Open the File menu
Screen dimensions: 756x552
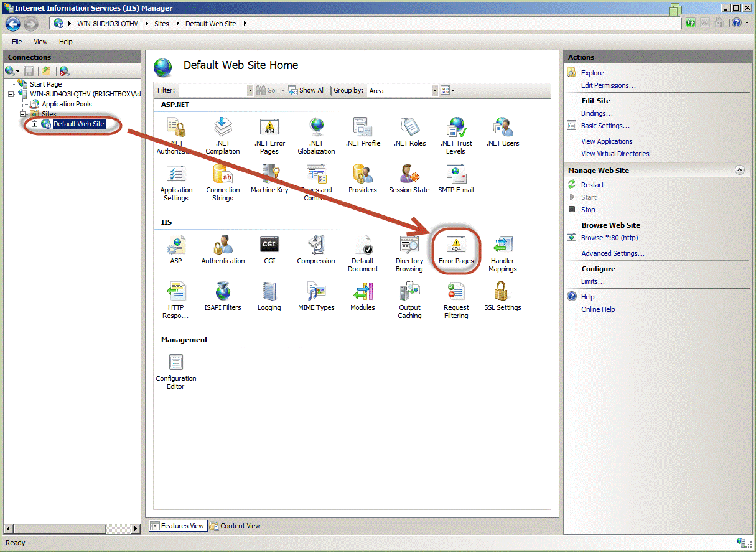(x=17, y=42)
